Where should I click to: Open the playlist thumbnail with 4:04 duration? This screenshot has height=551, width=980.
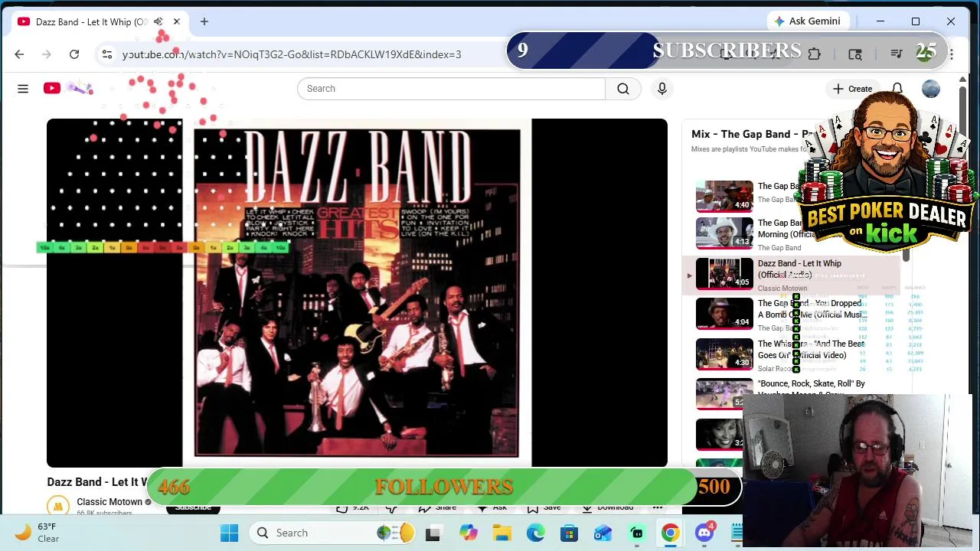(724, 313)
